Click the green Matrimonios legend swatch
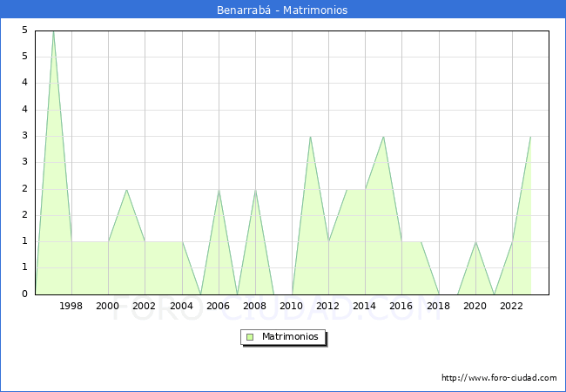This screenshot has width=566, height=392. (x=250, y=337)
